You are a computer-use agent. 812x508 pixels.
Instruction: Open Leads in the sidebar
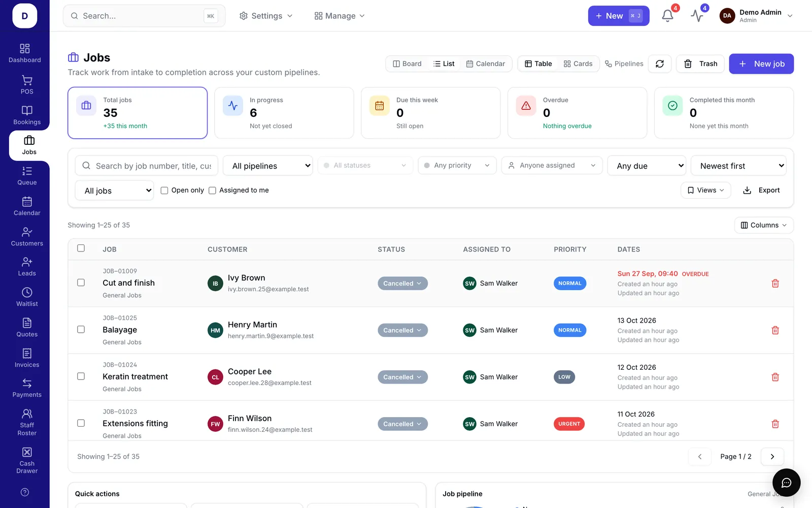27,267
